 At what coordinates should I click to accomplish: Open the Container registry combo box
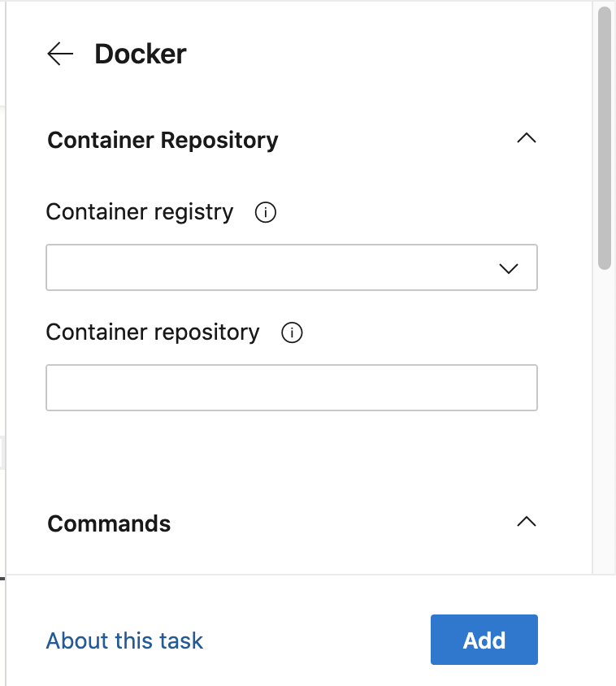[268, 267]
